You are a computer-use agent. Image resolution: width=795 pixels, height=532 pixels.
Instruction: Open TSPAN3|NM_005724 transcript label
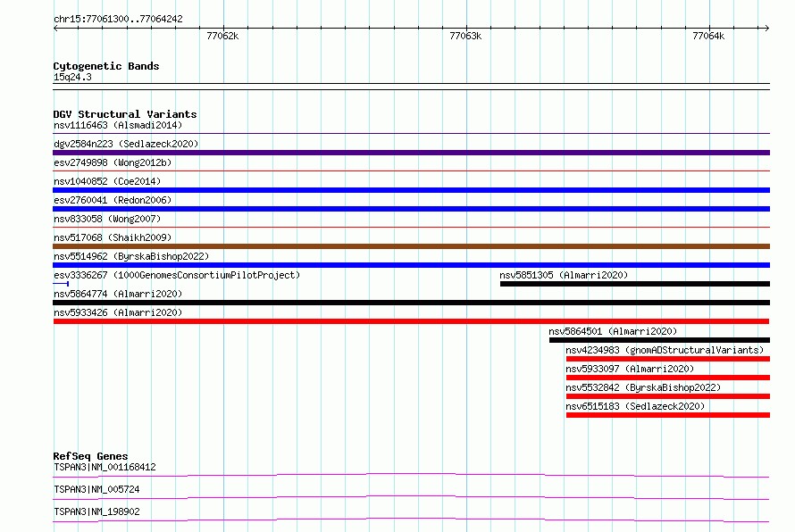coord(96,489)
